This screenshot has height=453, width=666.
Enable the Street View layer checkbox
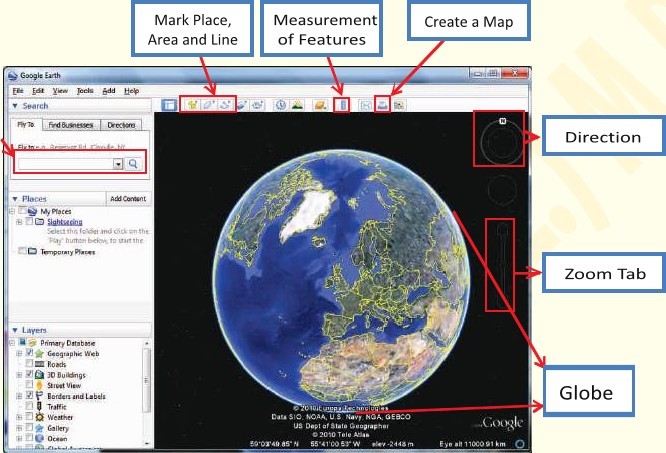coord(29,385)
